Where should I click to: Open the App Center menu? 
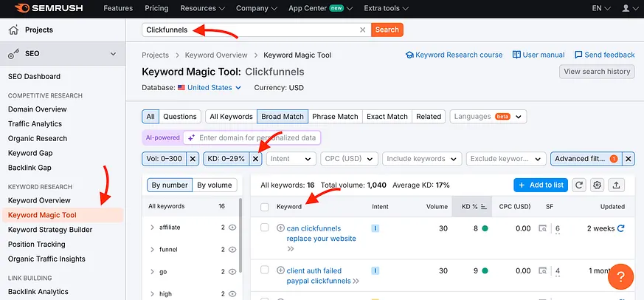pos(320,8)
